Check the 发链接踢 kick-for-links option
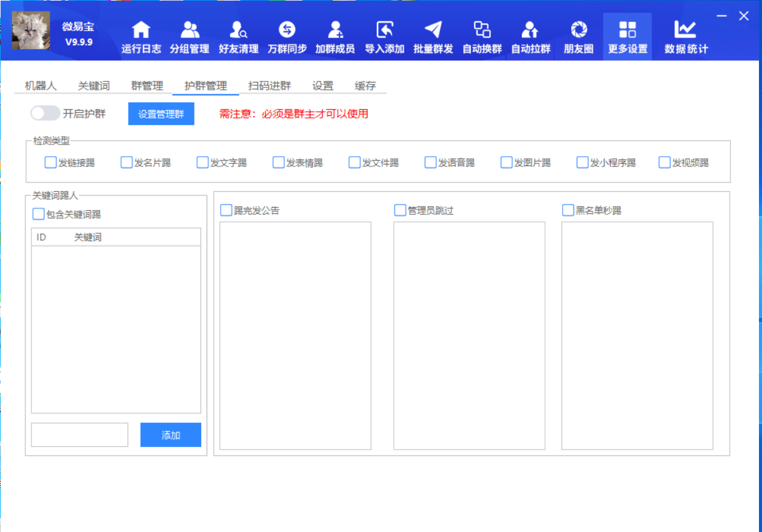This screenshot has width=762, height=532. pos(50,162)
